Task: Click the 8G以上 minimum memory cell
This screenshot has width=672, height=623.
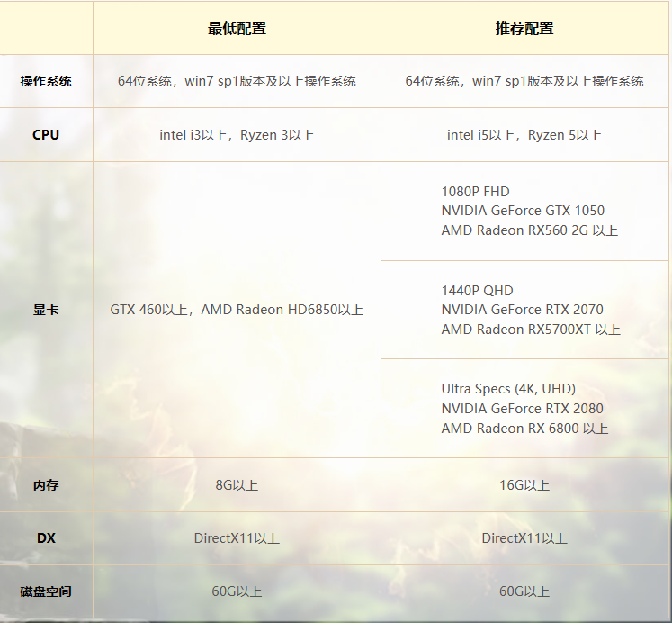Action: pos(237,485)
